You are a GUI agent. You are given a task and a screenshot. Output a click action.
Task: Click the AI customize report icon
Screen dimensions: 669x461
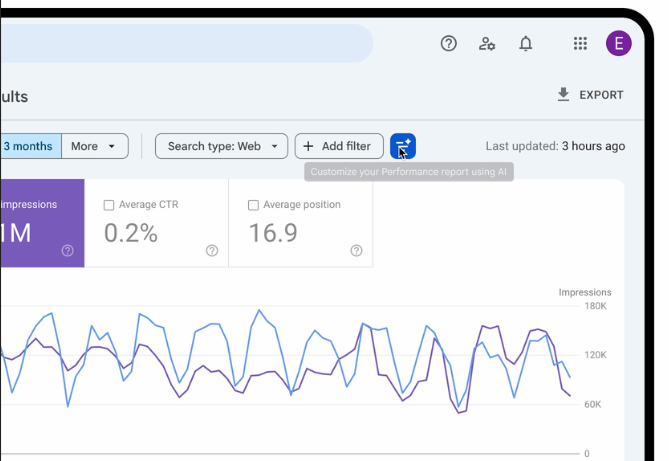pyautogui.click(x=403, y=146)
